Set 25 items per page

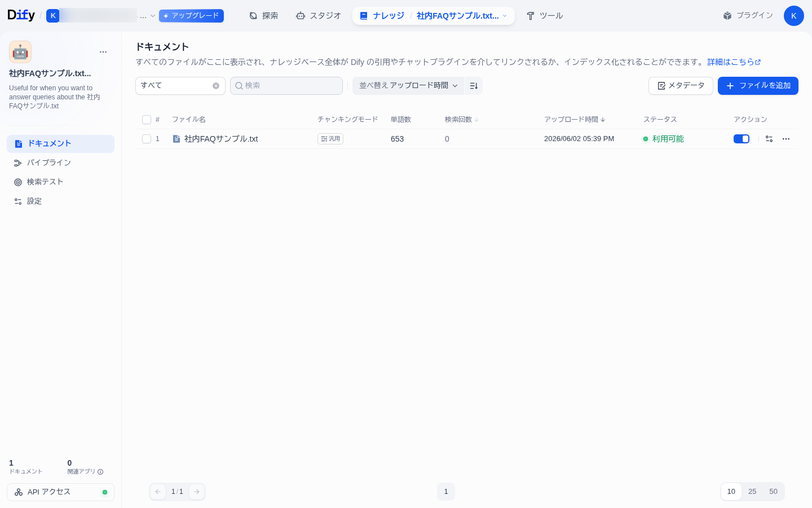point(752,492)
